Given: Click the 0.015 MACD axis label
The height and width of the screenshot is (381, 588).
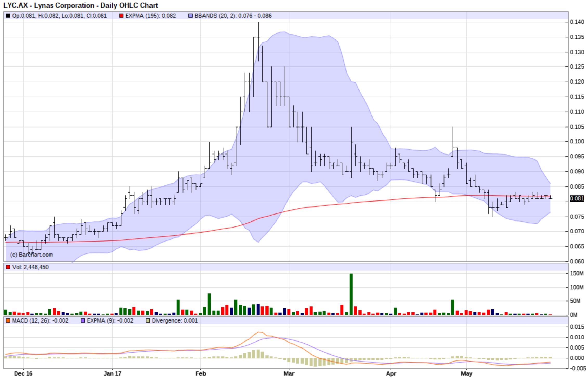Looking at the screenshot, I should 577,327.
